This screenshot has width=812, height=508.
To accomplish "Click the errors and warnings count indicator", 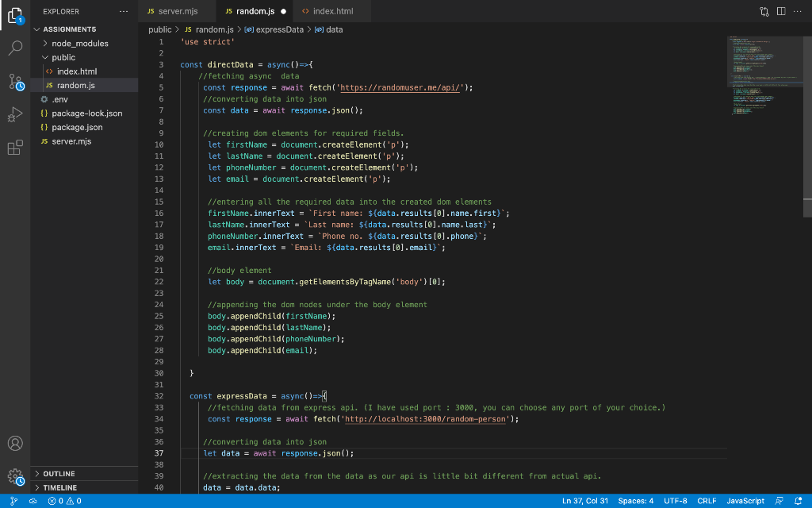I will [x=64, y=501].
